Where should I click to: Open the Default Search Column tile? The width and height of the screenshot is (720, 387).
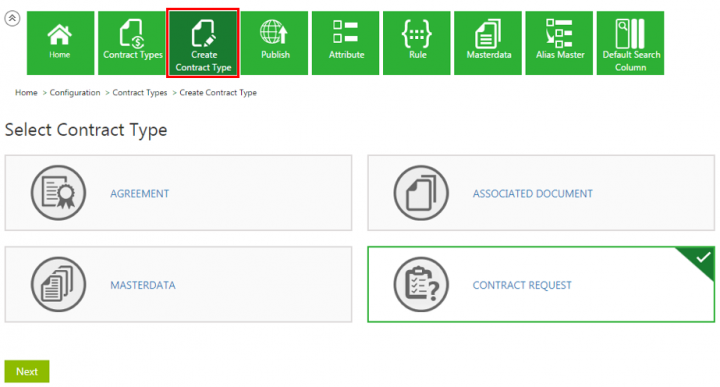click(630, 43)
